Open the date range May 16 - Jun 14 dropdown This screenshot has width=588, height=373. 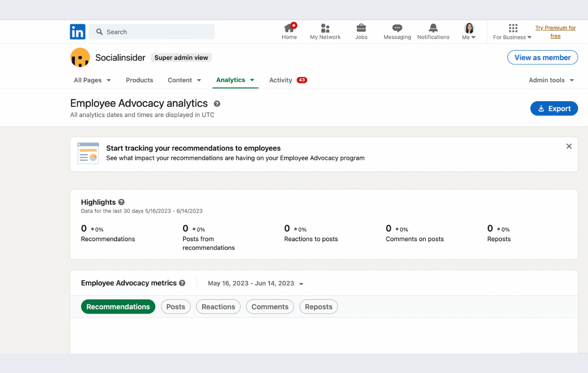point(256,283)
